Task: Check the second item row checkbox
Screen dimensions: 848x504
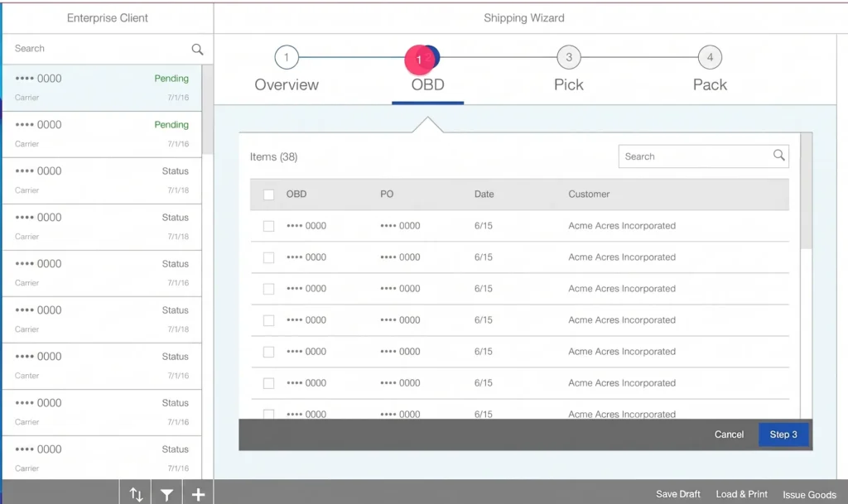Action: [269, 257]
